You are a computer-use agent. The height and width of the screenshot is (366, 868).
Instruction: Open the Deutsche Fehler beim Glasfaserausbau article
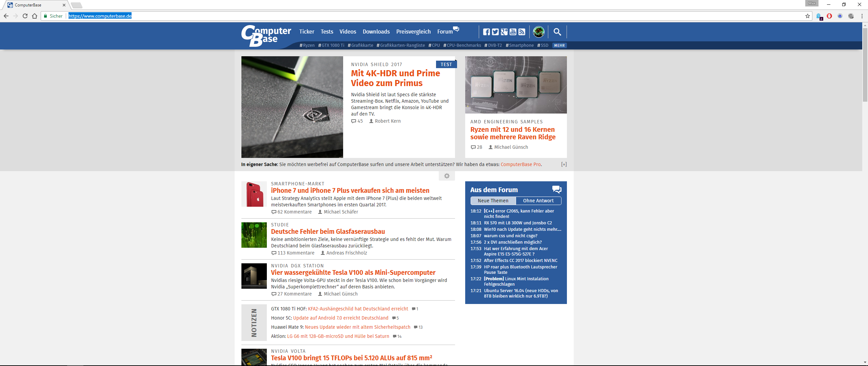click(x=328, y=231)
